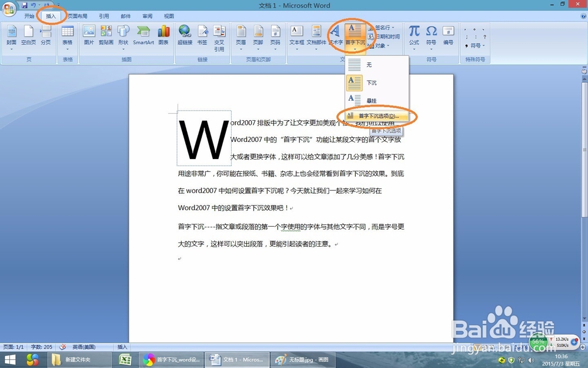Open the 视图 (View) tab
Image resolution: width=588 pixels, height=368 pixels.
tap(169, 16)
